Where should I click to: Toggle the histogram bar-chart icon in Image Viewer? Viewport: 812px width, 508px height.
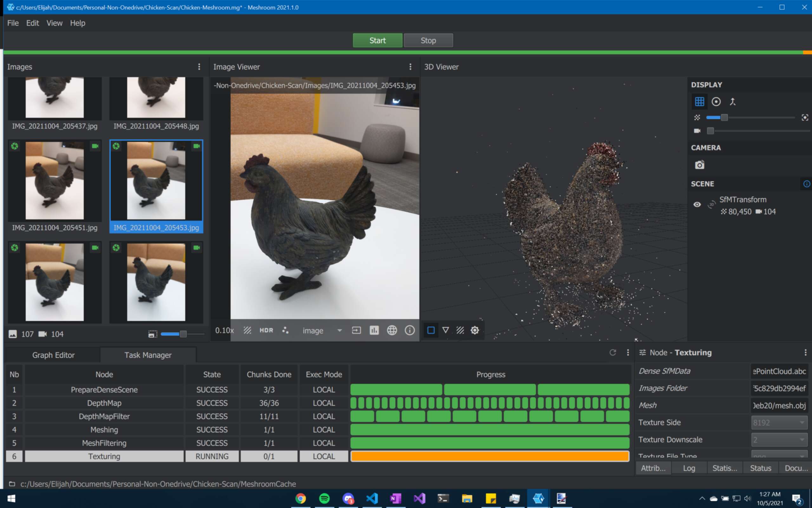pos(374,330)
